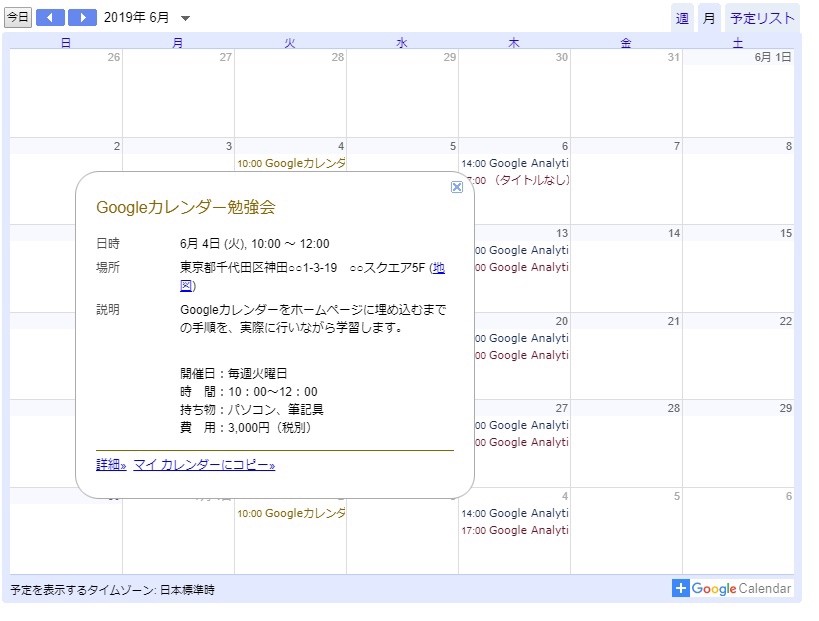Image resolution: width=819 pixels, height=621 pixels.
Task: Open the 地図 map link
Action: (x=438, y=268)
